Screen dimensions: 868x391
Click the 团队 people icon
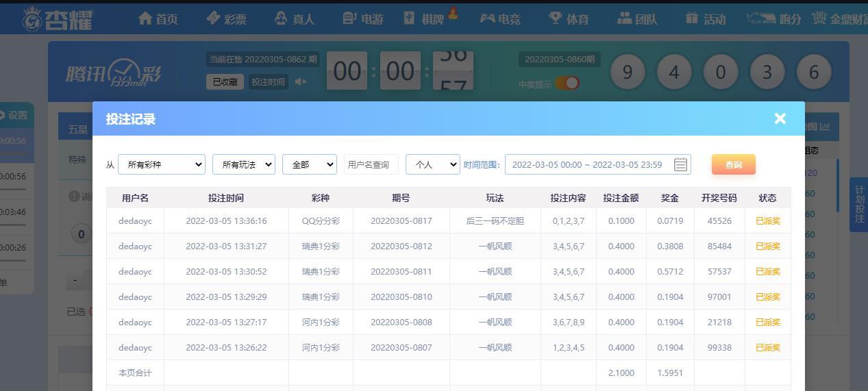(x=624, y=18)
